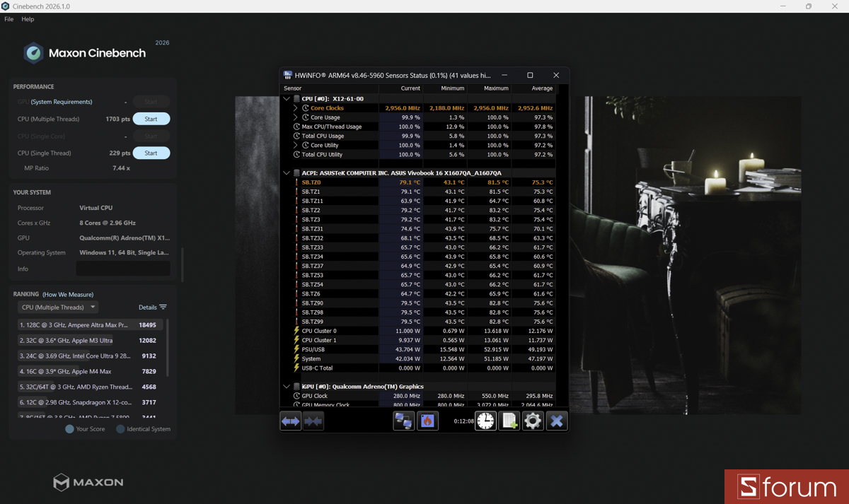
Task: Start the CPU (Multiple Threads) benchmark
Action: 151,119
